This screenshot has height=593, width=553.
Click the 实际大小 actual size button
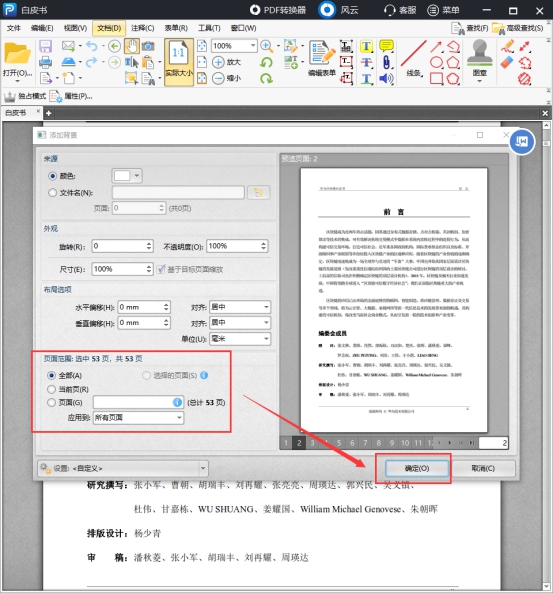pos(179,62)
